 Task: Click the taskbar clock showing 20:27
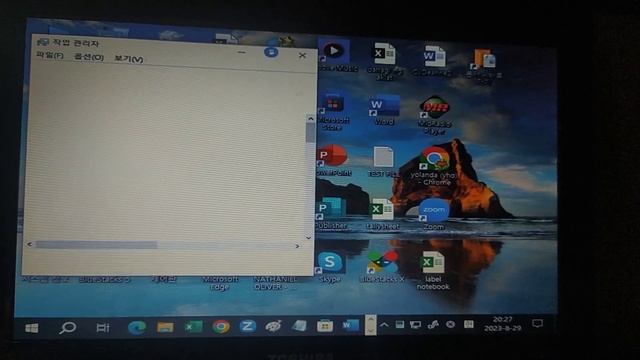(502, 324)
